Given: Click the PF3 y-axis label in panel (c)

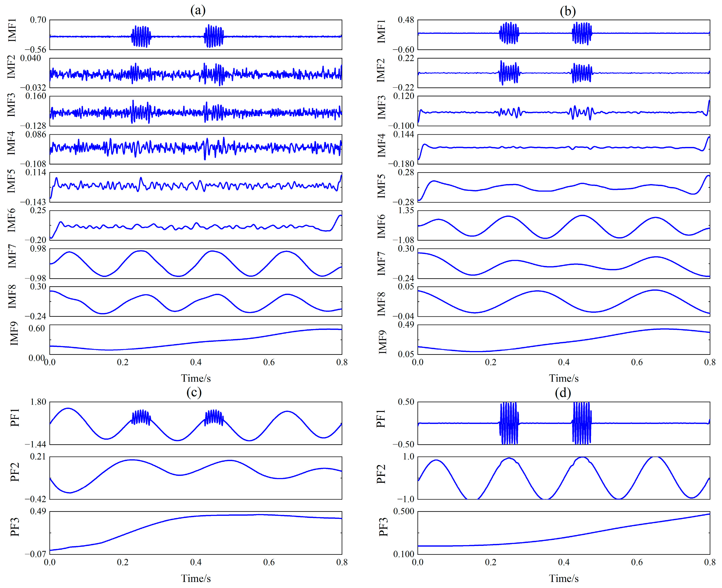Looking at the screenshot, I should click(15, 527).
